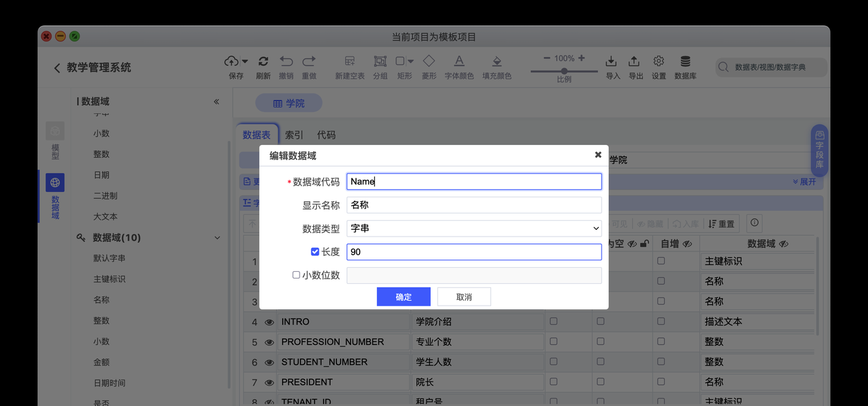Click the 取消 cancel button
868x406 pixels.
pos(464,296)
